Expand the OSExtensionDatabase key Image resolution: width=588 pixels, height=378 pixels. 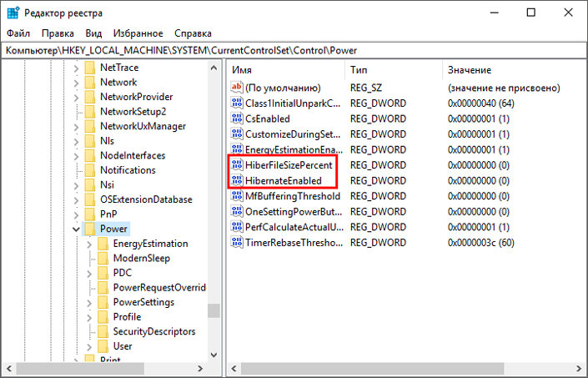click(x=76, y=200)
